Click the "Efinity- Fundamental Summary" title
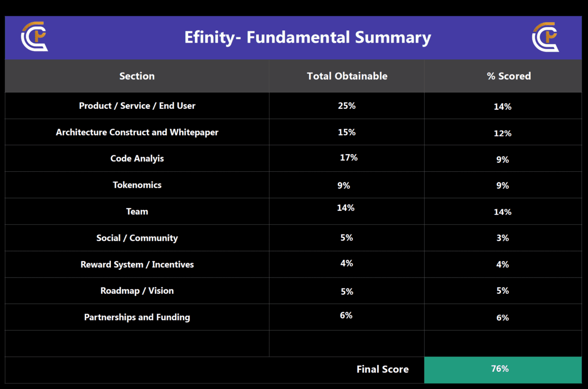588x389 pixels. pyautogui.click(x=308, y=37)
